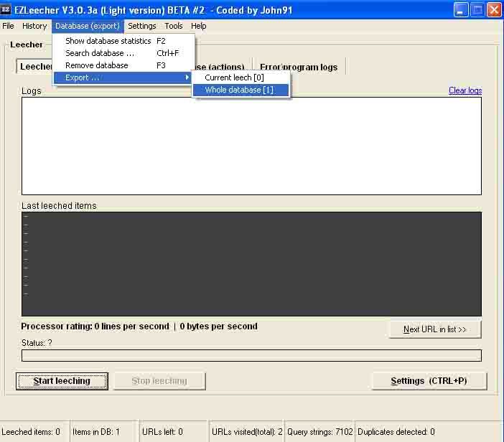Open Settings (CTRL+P) button
Image resolution: width=504 pixels, height=442 pixels.
click(x=429, y=381)
